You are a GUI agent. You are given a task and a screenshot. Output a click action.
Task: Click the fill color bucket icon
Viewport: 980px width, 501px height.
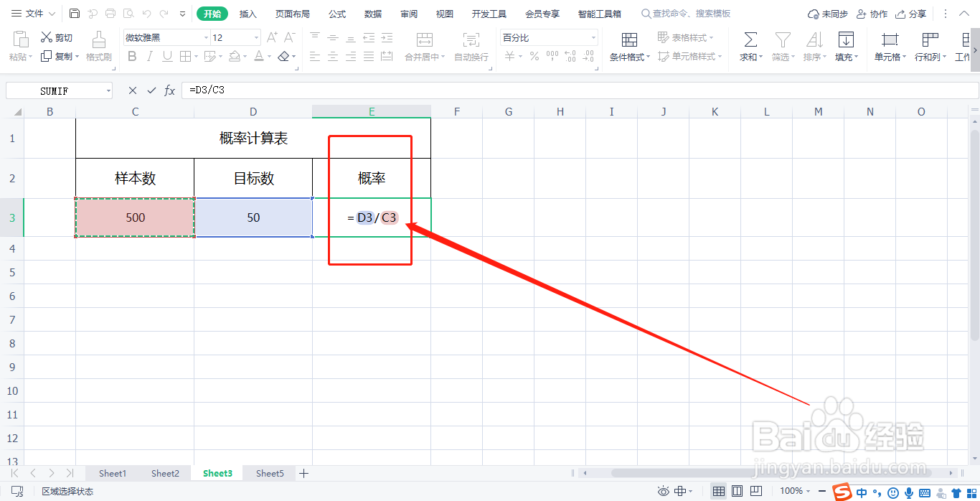click(x=235, y=56)
